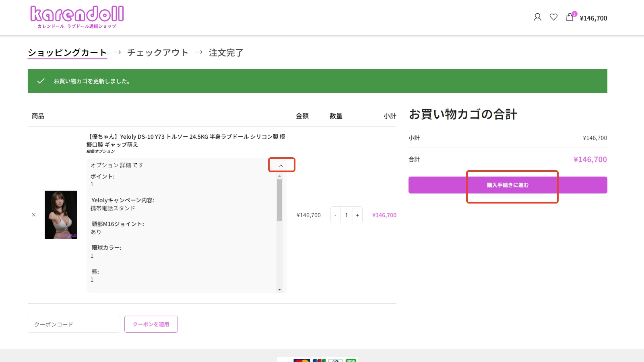644x362 pixels.
Task: Click the 頭部M16ジョイント label
Action: coord(118,224)
